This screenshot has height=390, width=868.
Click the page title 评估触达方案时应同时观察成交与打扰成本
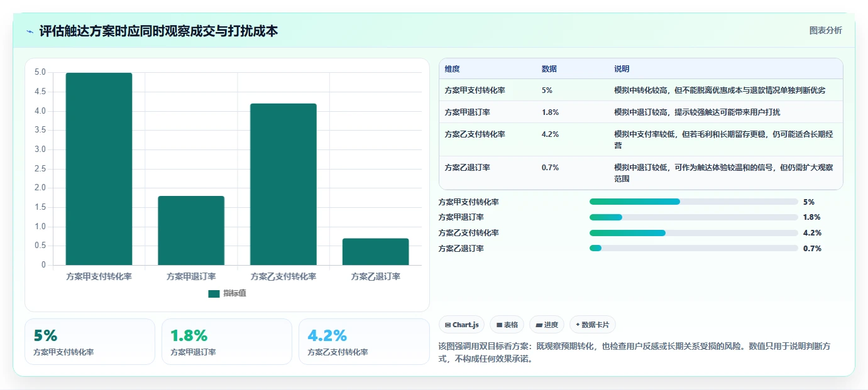tap(158, 31)
